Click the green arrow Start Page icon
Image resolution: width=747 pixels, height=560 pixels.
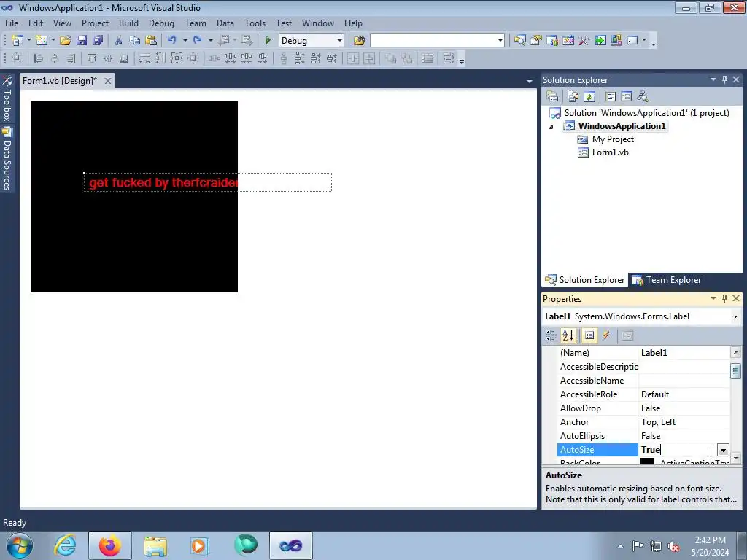tap(600, 41)
